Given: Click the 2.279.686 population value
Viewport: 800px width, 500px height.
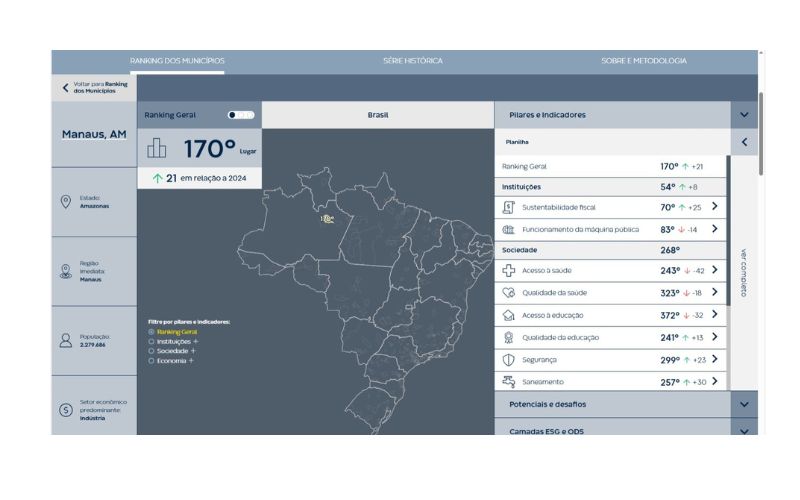Looking at the screenshot, I should 92,345.
